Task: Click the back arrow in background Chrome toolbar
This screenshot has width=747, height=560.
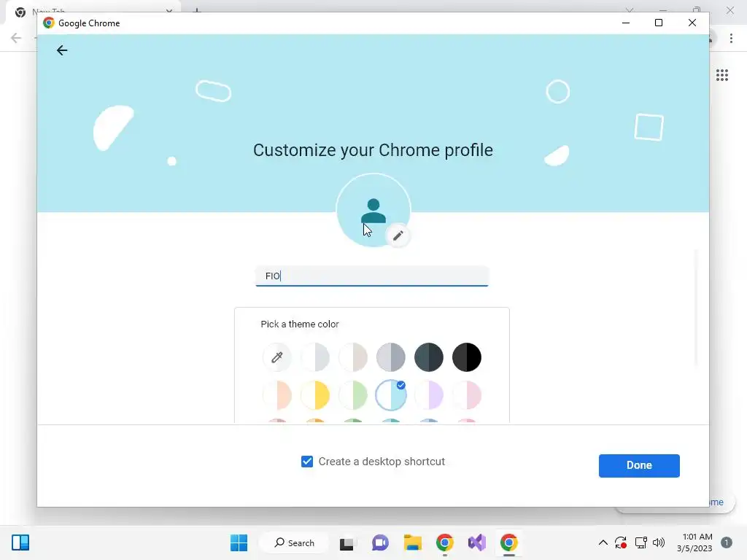Action: [16, 38]
